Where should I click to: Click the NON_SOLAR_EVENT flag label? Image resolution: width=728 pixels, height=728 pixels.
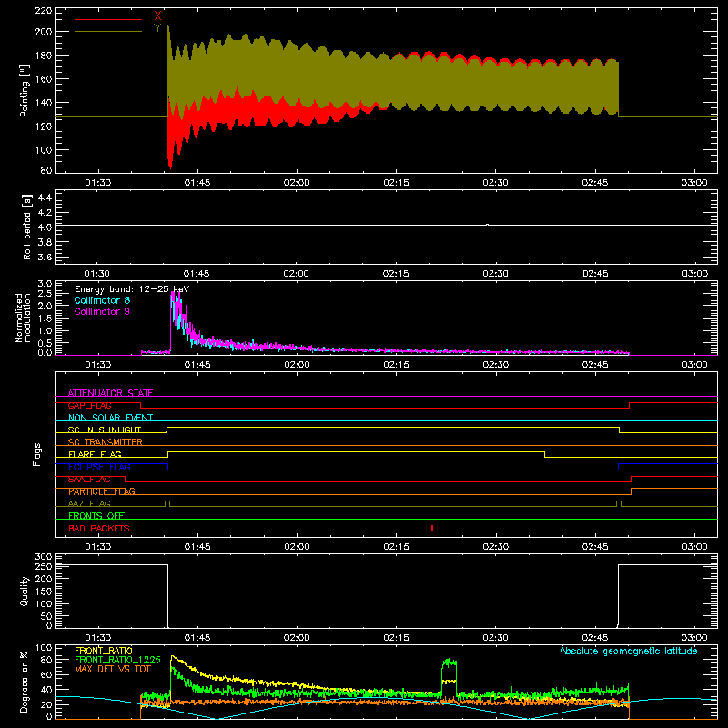point(110,418)
